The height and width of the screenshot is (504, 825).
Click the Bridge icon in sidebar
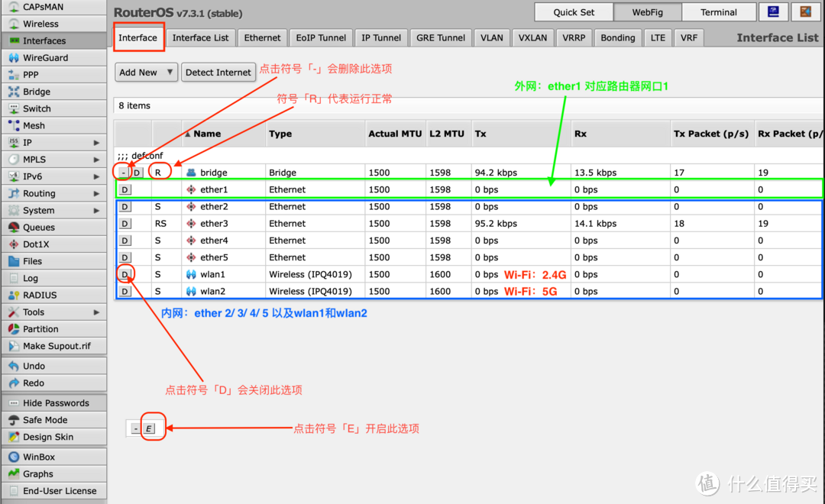[x=14, y=92]
